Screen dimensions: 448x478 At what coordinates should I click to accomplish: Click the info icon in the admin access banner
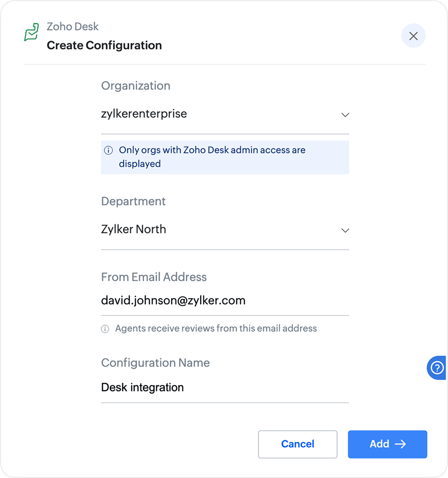(108, 150)
